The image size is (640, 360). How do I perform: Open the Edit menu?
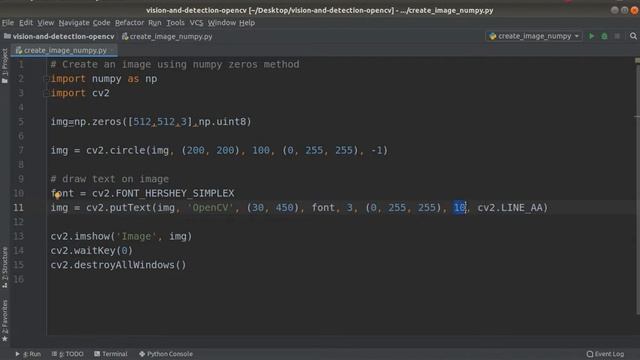coord(26,23)
